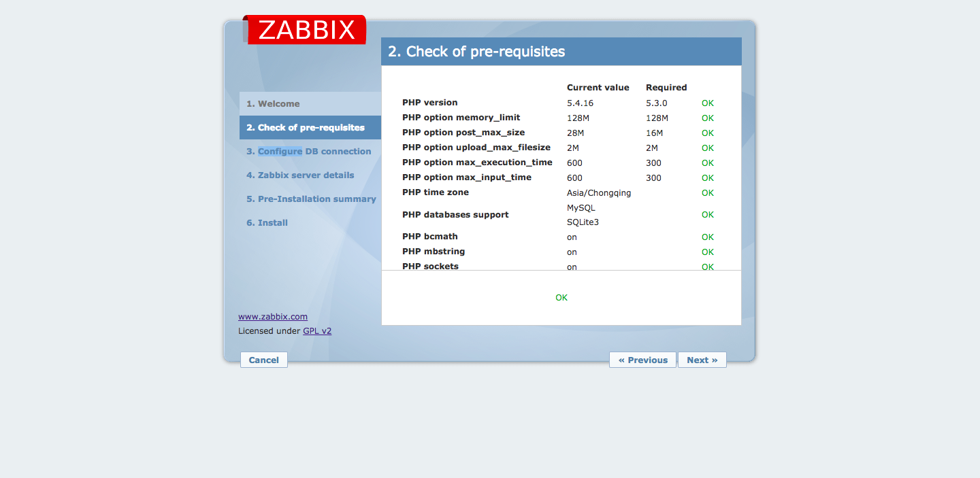Image resolution: width=980 pixels, height=478 pixels.
Task: Select step 6. Install
Action: [310, 222]
